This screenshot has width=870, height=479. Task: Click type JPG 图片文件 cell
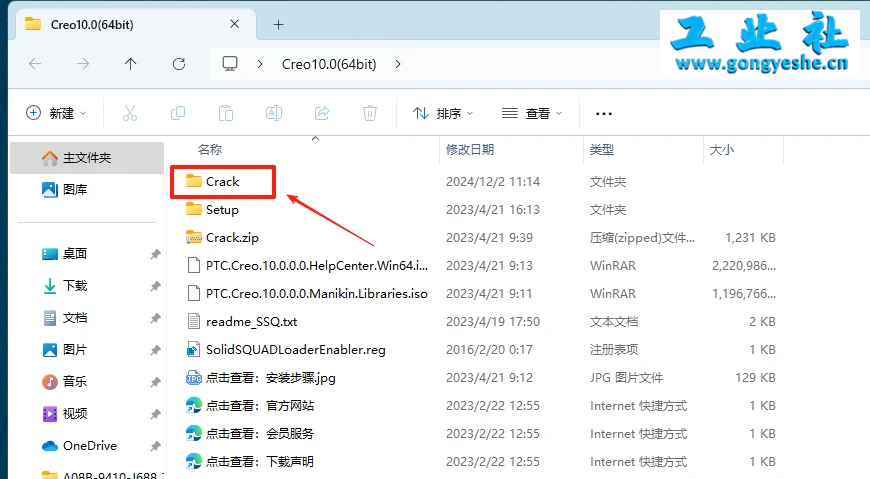(626, 377)
